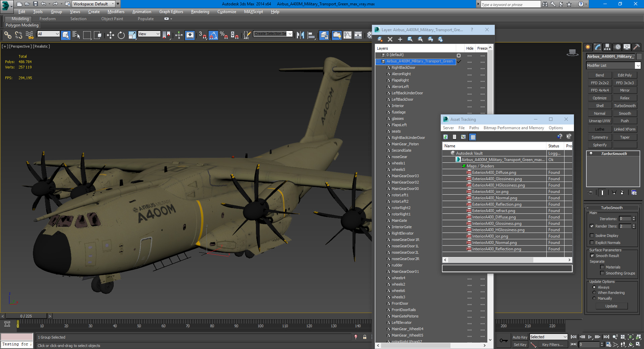Click the Mirror tool in main toolbar
Image resolution: width=644 pixels, height=349 pixels.
300,35
